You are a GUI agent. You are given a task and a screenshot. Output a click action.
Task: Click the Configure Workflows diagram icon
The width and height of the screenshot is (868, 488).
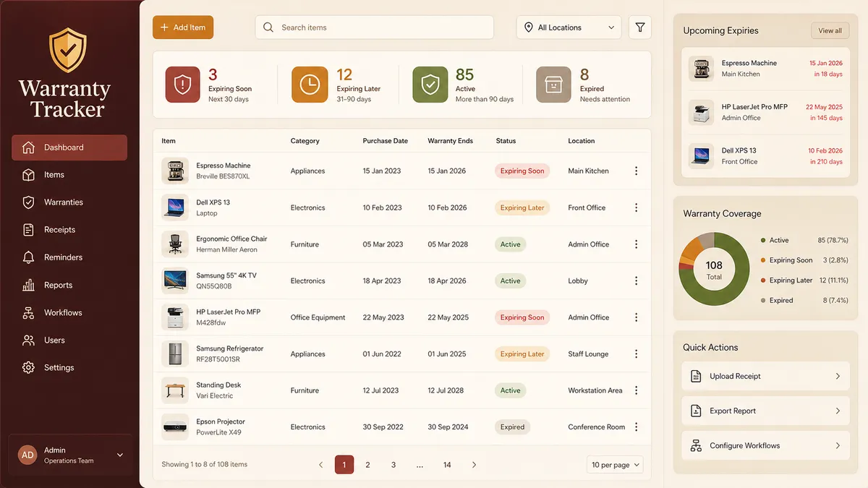tap(696, 445)
